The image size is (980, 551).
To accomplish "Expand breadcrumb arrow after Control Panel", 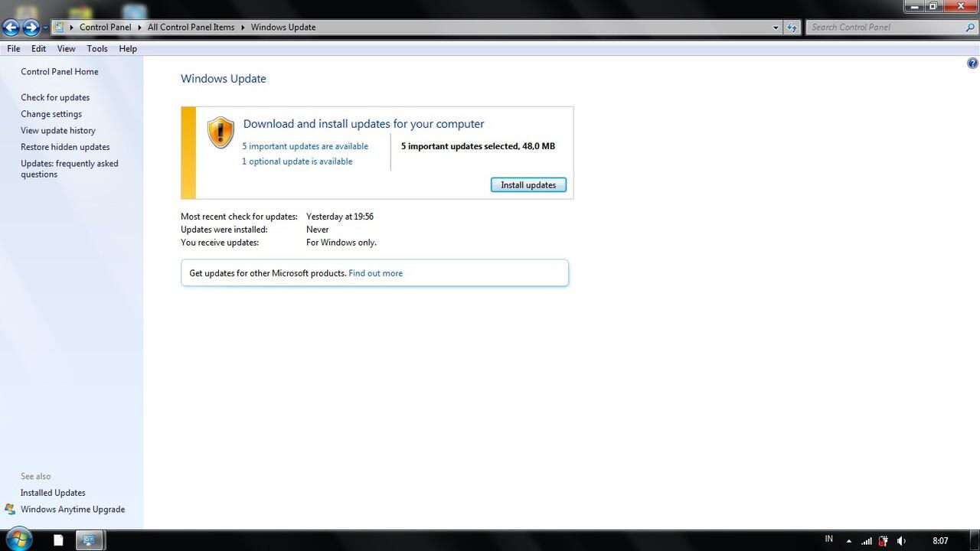I will pos(139,27).
